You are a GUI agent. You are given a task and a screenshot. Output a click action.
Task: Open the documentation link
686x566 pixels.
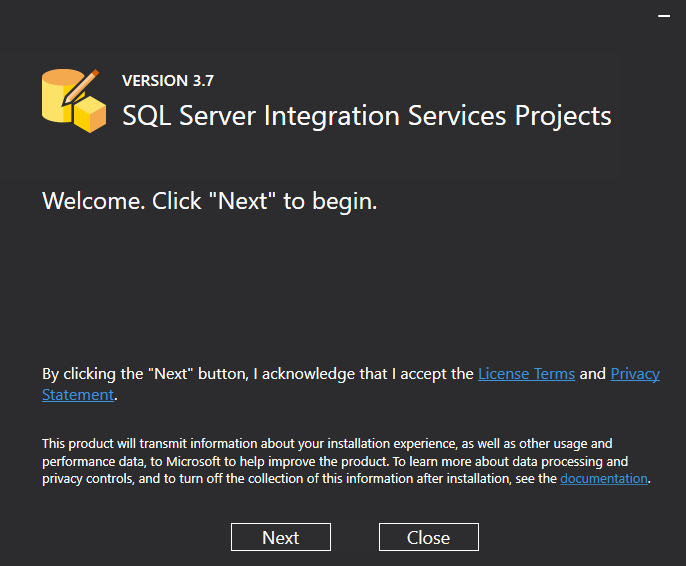[604, 479]
